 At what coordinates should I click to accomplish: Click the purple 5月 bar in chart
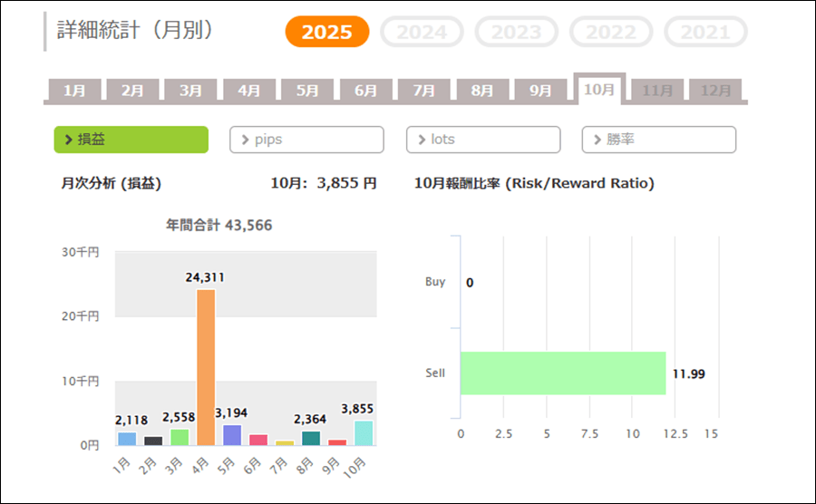[232, 435]
